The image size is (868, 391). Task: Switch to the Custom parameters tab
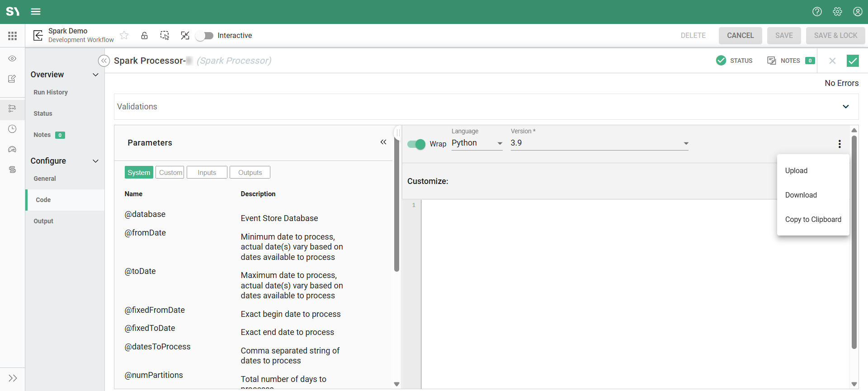[170, 172]
